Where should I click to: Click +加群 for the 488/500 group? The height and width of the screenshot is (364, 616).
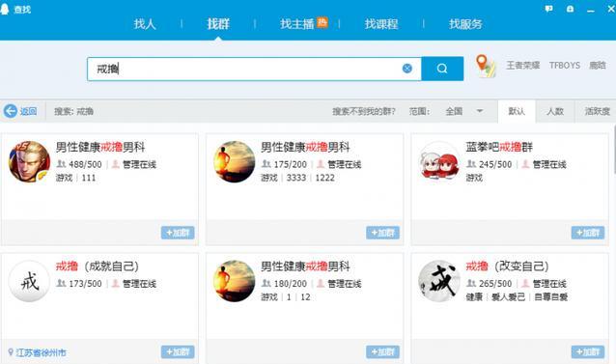click(x=178, y=233)
